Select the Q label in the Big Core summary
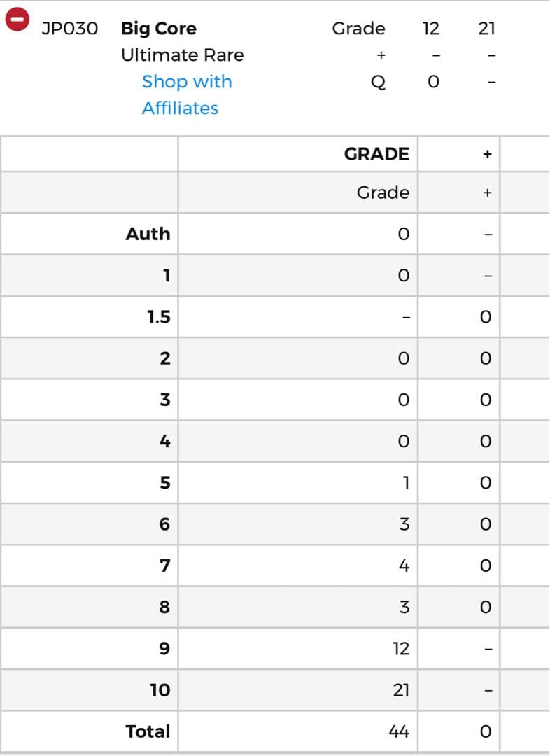550x756 pixels. pos(379,82)
